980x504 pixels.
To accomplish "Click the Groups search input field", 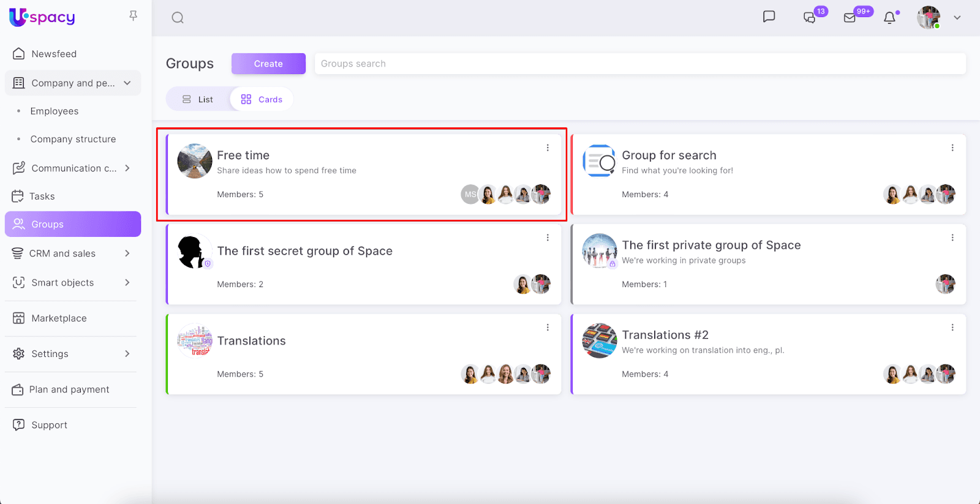I will (x=640, y=64).
